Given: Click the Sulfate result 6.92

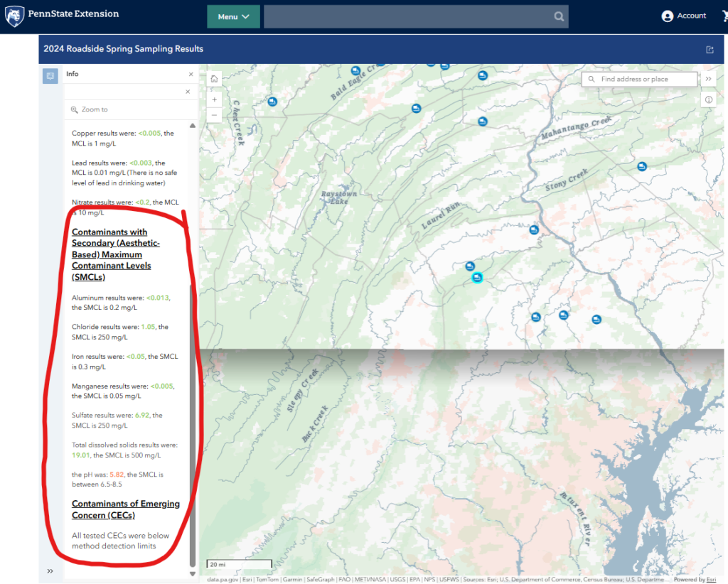Looking at the screenshot, I should point(142,415).
